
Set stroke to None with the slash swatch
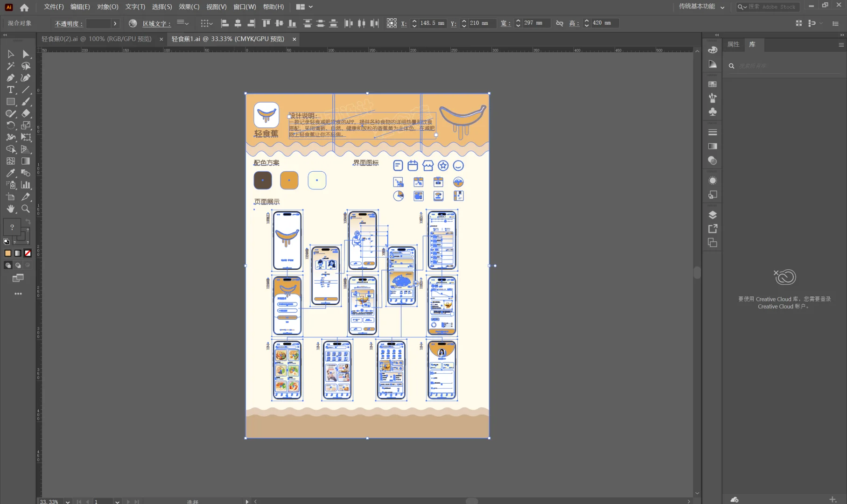pos(28,253)
